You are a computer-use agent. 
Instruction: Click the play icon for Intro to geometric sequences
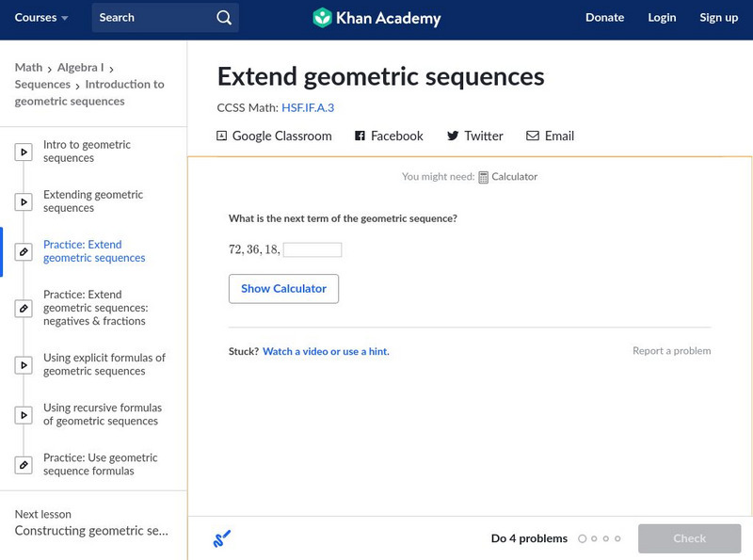[24, 152]
